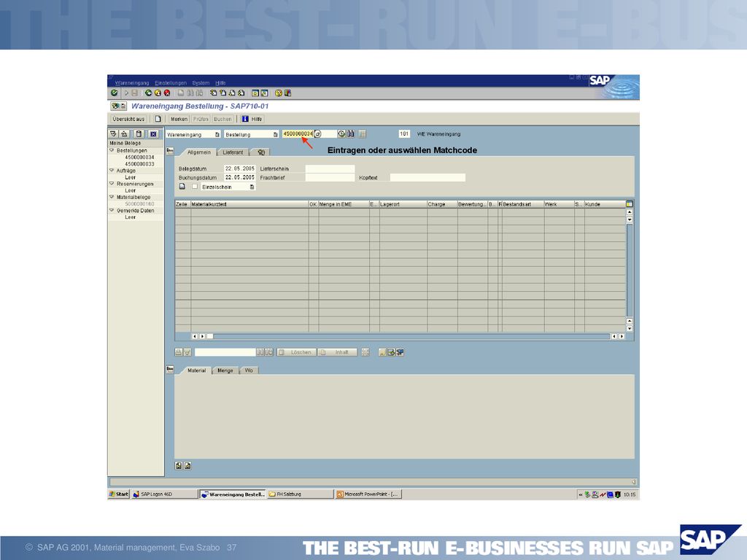Switch to Microsoft PowerPoint on the taskbar
Image resolution: width=747 pixels, height=560 pixels.
pos(368,494)
